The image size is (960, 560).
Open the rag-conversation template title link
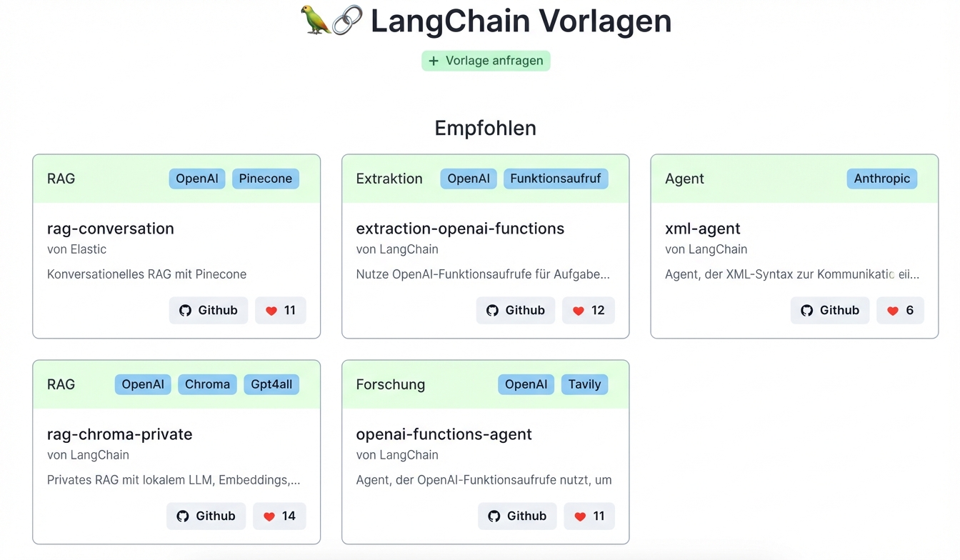tap(110, 229)
